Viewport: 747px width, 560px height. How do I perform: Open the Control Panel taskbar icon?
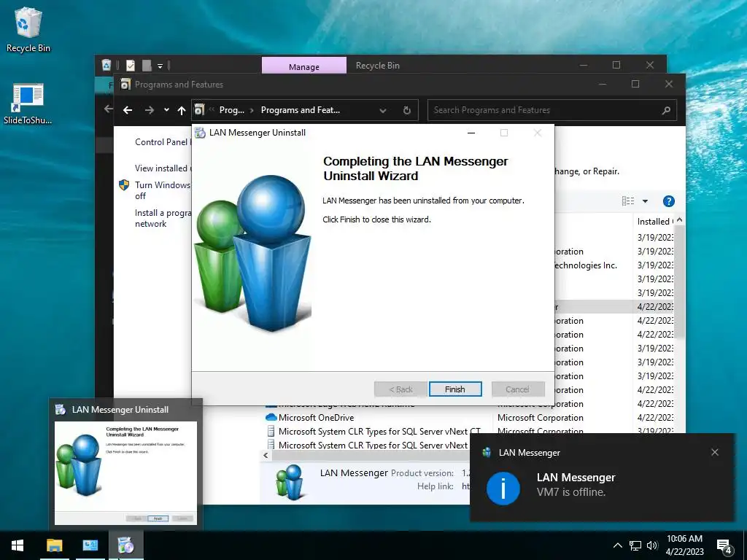(90, 545)
